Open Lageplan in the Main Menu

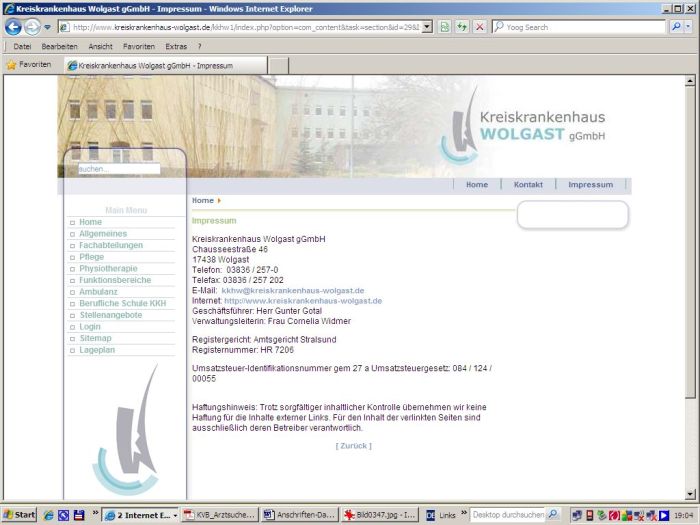[97, 350]
